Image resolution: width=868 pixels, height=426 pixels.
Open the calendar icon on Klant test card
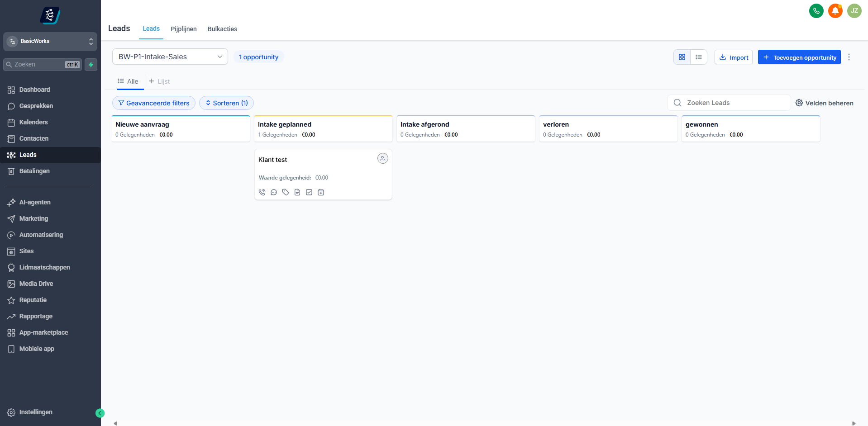tap(321, 192)
